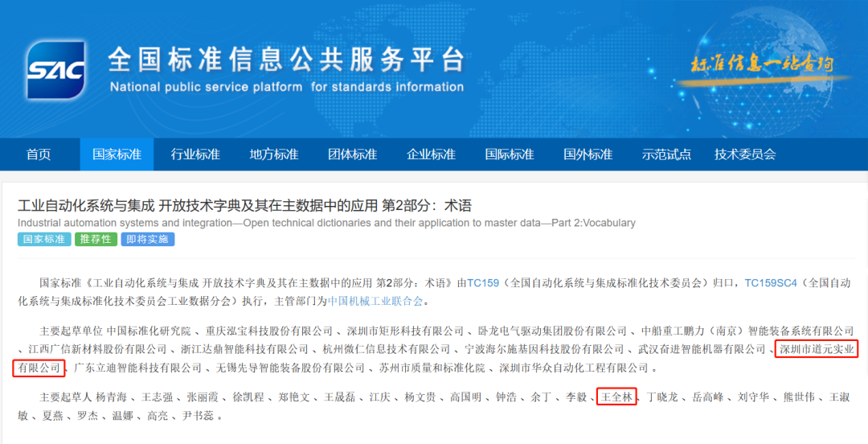This screenshot has width=868, height=444.
Task: Click the 标准信息一站查询 slogan banner
Action: 761,64
